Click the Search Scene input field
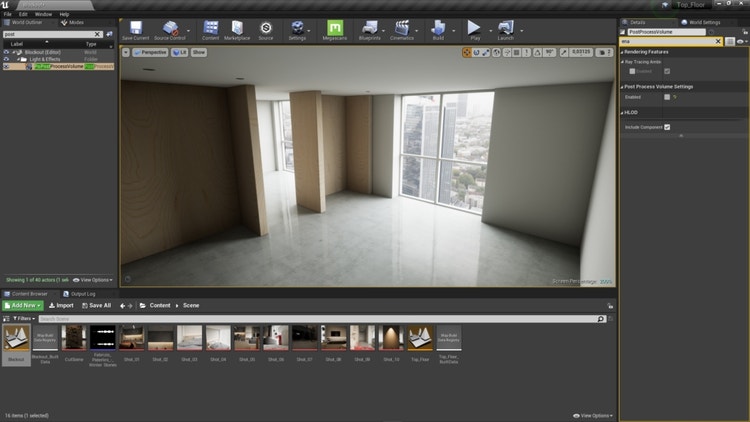 click(320, 319)
